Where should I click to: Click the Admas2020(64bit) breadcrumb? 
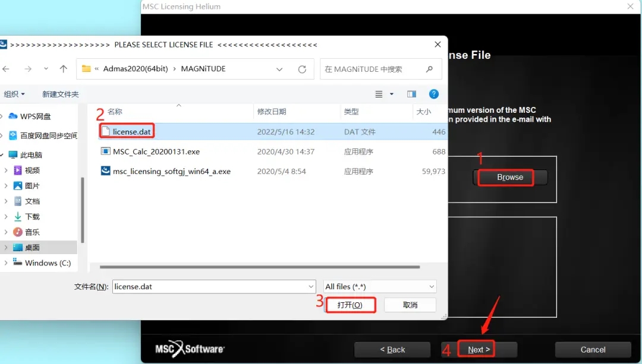[136, 69]
